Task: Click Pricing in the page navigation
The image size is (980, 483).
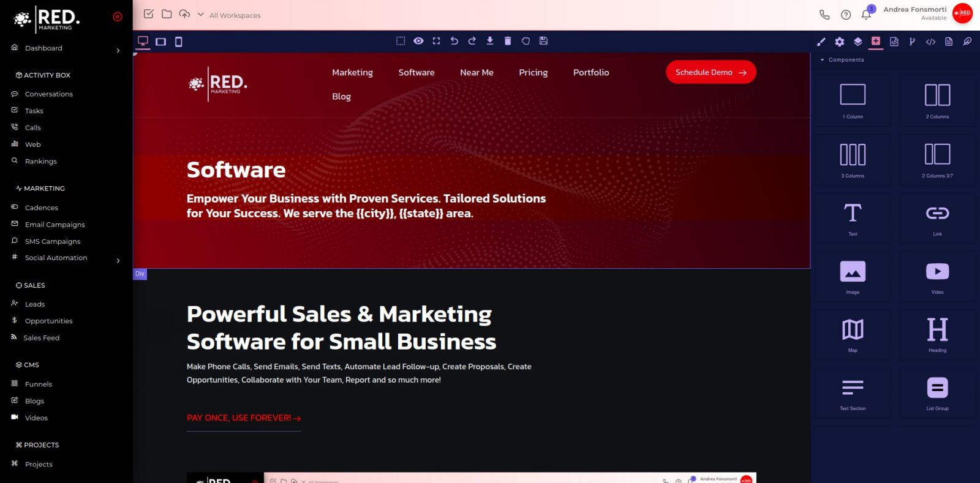Action: tap(533, 72)
